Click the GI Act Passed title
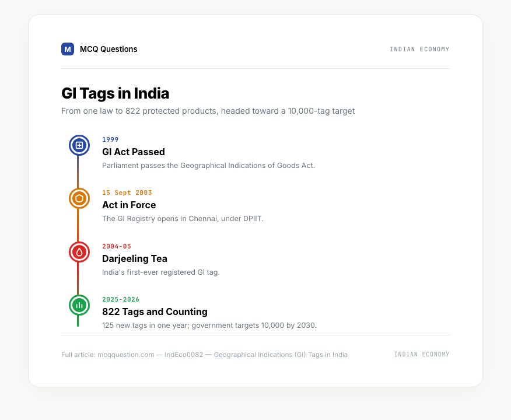 click(133, 152)
